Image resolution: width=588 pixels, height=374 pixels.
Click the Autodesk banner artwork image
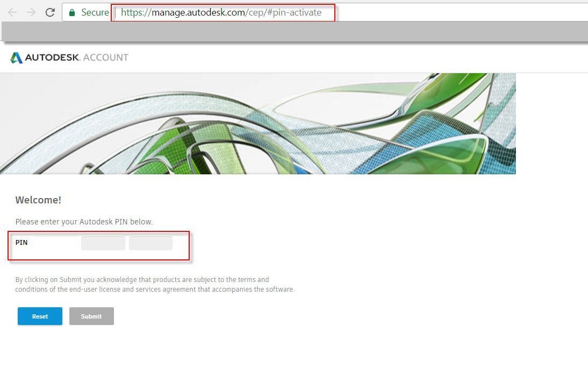pyautogui.click(x=258, y=124)
